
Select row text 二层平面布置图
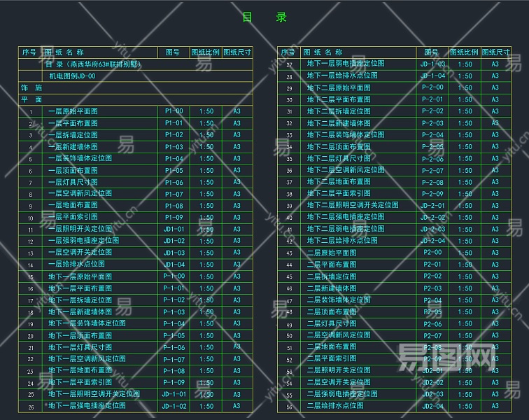point(332,265)
